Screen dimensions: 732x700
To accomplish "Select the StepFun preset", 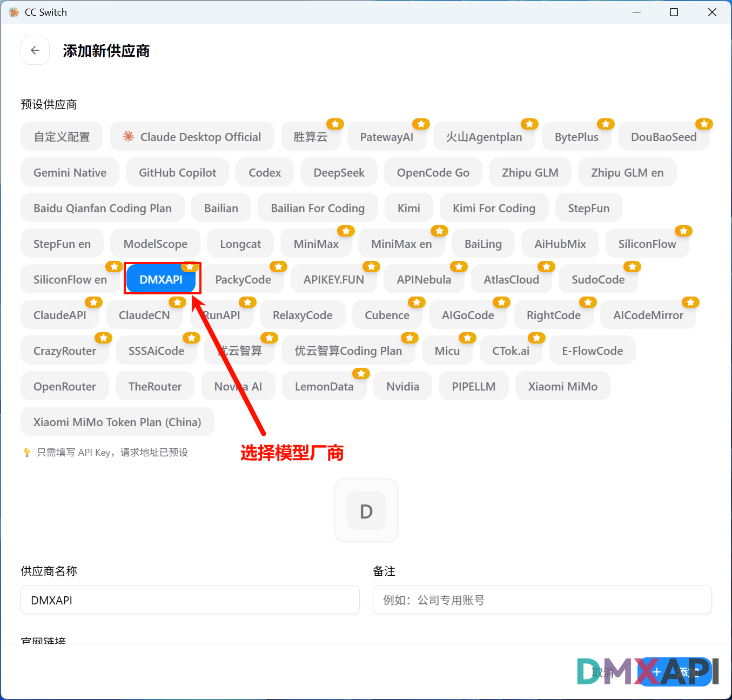I will click(589, 208).
